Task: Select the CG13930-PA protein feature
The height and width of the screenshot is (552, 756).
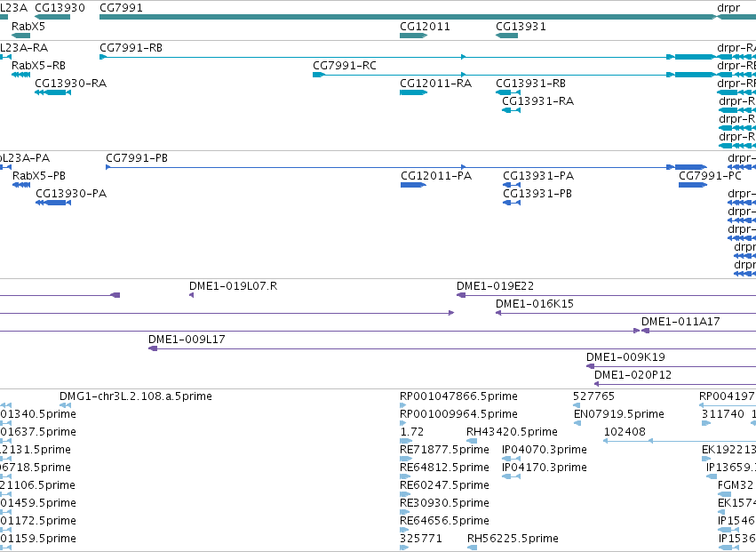Action: 53,203
